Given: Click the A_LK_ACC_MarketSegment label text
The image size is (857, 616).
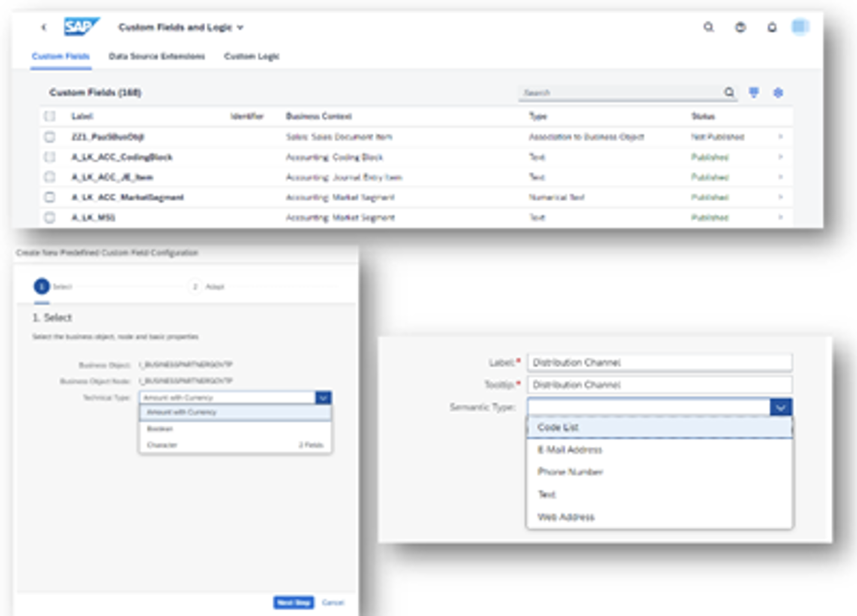Looking at the screenshot, I should coord(128,197).
